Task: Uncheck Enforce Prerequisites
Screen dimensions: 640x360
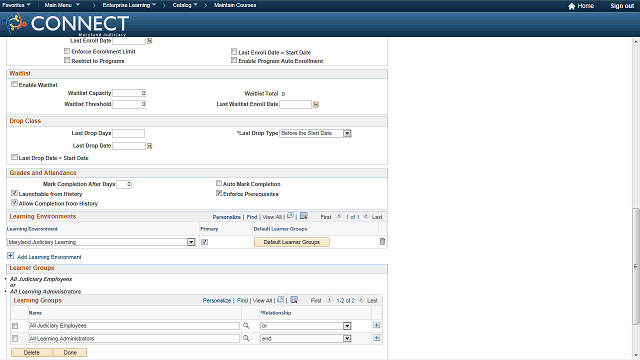Action: 219,193
